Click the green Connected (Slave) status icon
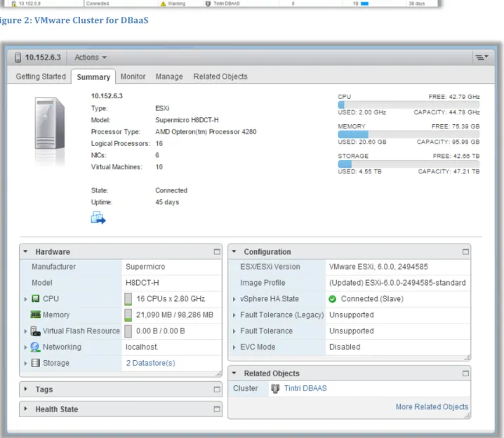This screenshot has height=438, width=504. click(332, 299)
